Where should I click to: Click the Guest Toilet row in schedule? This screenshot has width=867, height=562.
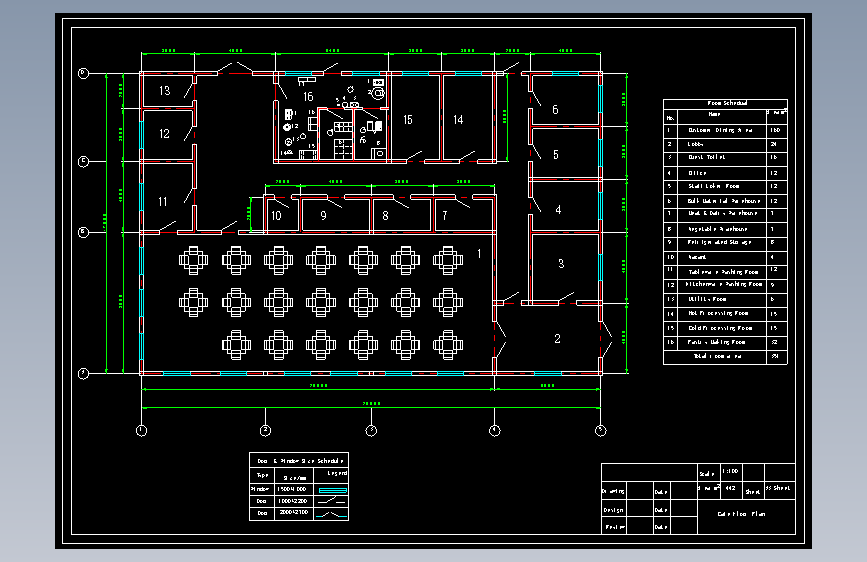pyautogui.click(x=725, y=158)
